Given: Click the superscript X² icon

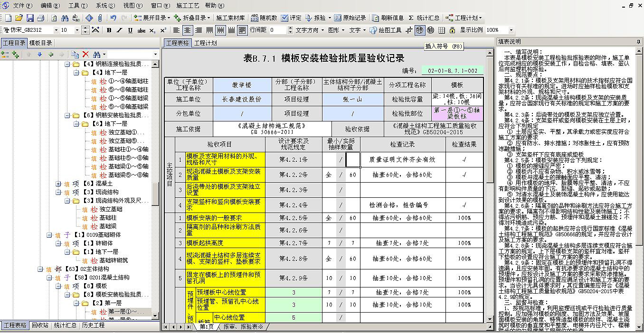Looking at the screenshot, I should 163,30.
